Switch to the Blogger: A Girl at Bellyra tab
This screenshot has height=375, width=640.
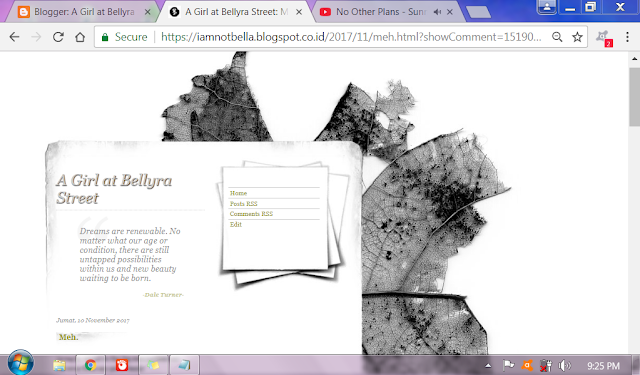tap(84, 12)
